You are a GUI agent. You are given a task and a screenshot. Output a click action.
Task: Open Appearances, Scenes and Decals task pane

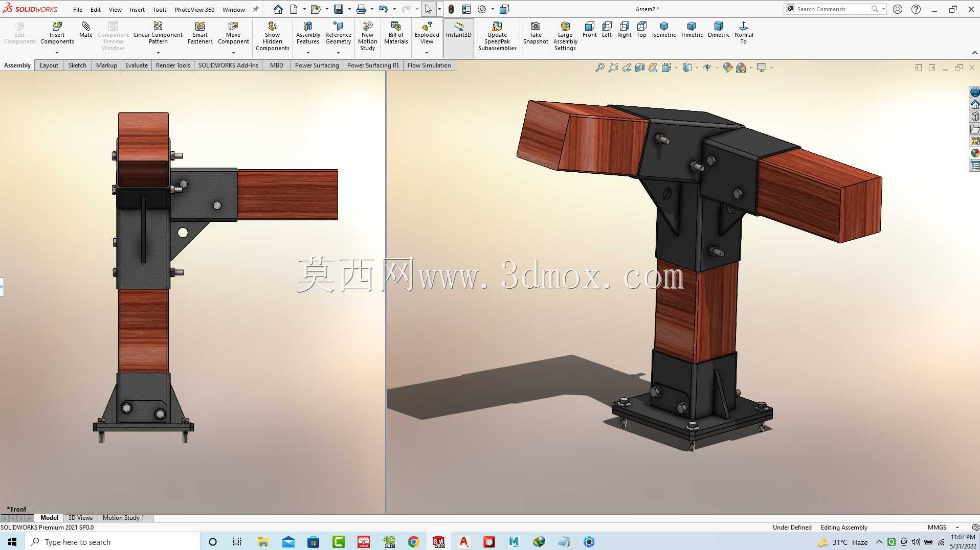tap(975, 153)
